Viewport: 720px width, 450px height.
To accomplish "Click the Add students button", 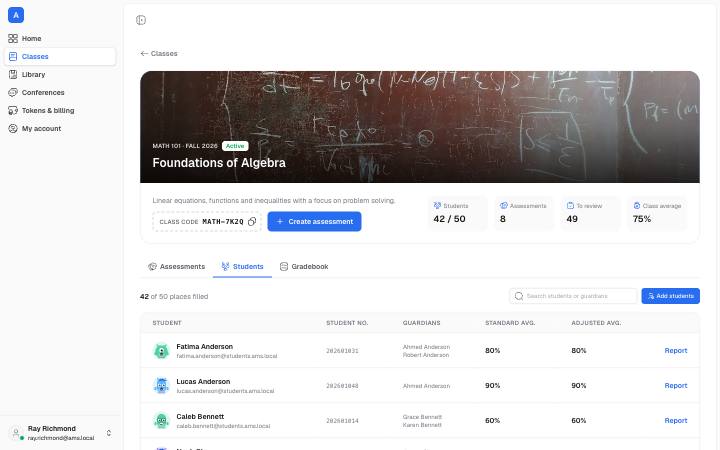I will click(670, 296).
